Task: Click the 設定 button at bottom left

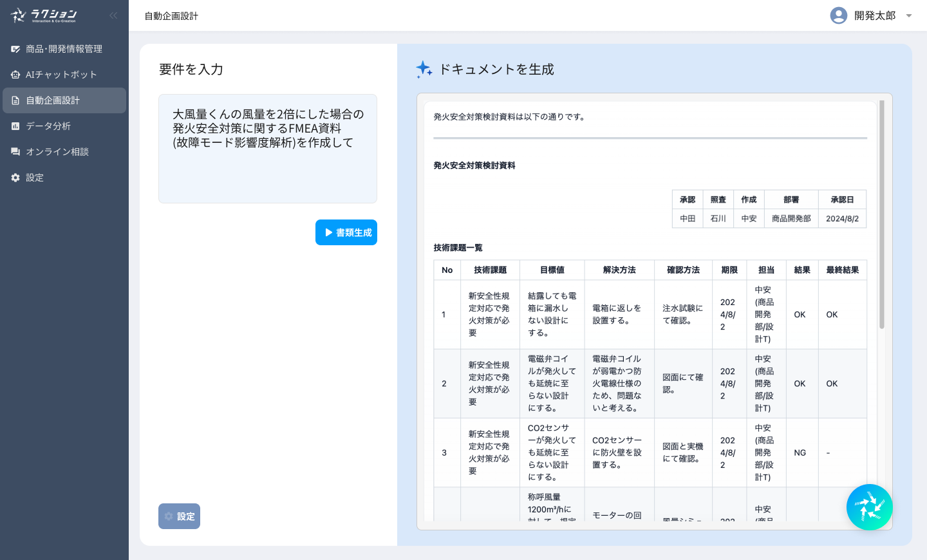Action: pos(179,516)
